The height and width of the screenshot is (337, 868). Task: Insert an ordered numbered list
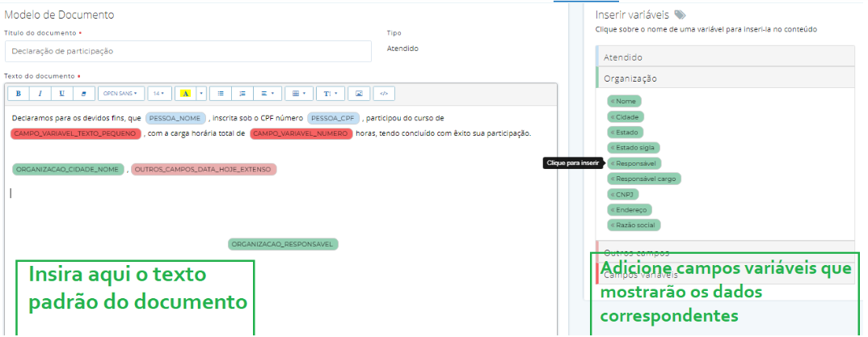(242, 93)
